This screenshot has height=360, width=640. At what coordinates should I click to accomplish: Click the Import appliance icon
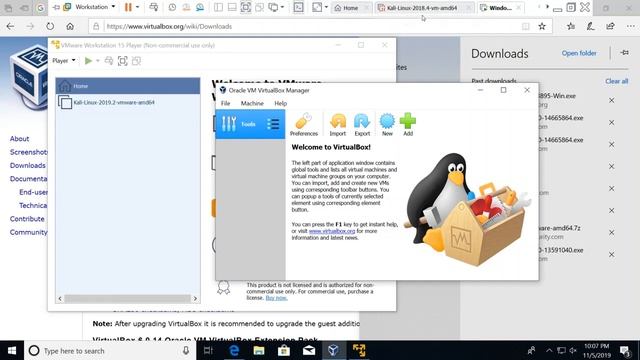click(338, 124)
